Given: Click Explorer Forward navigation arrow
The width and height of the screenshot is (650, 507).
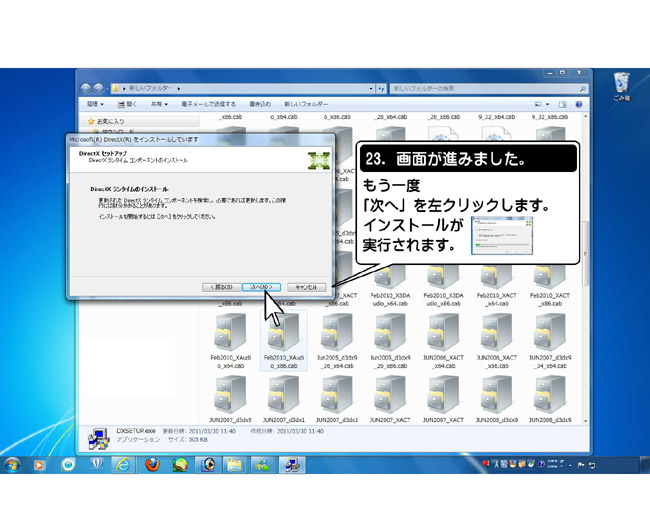Looking at the screenshot, I should pyautogui.click(x=98, y=88).
